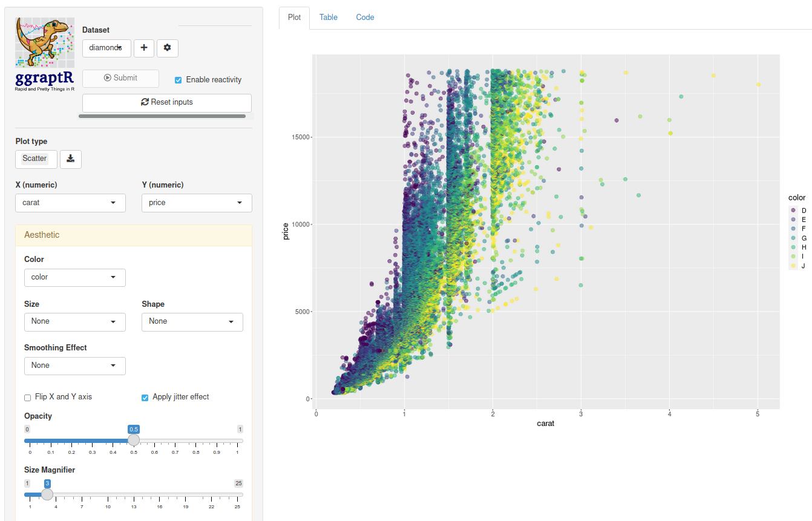Image resolution: width=812 pixels, height=521 pixels.
Task: Click the download plot icon button
Action: (71, 159)
